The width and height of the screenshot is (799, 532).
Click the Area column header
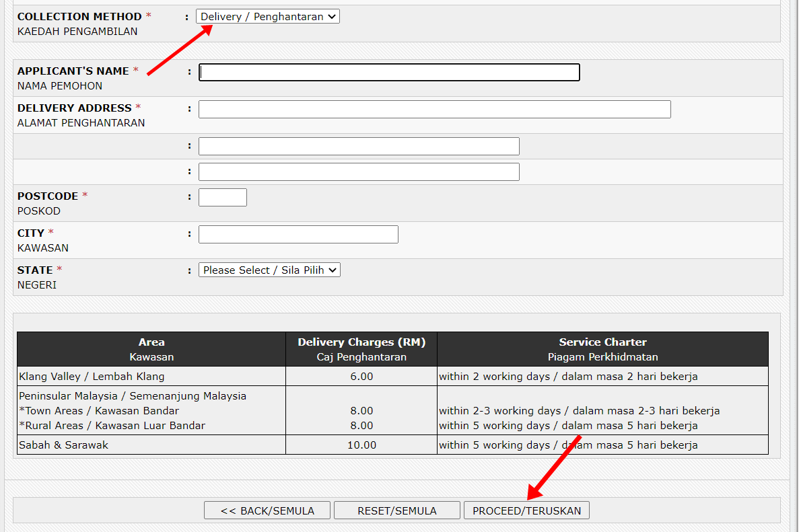pyautogui.click(x=151, y=349)
